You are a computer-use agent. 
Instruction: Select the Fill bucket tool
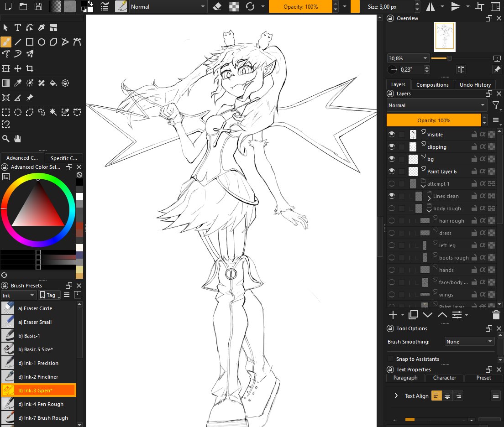click(x=53, y=83)
